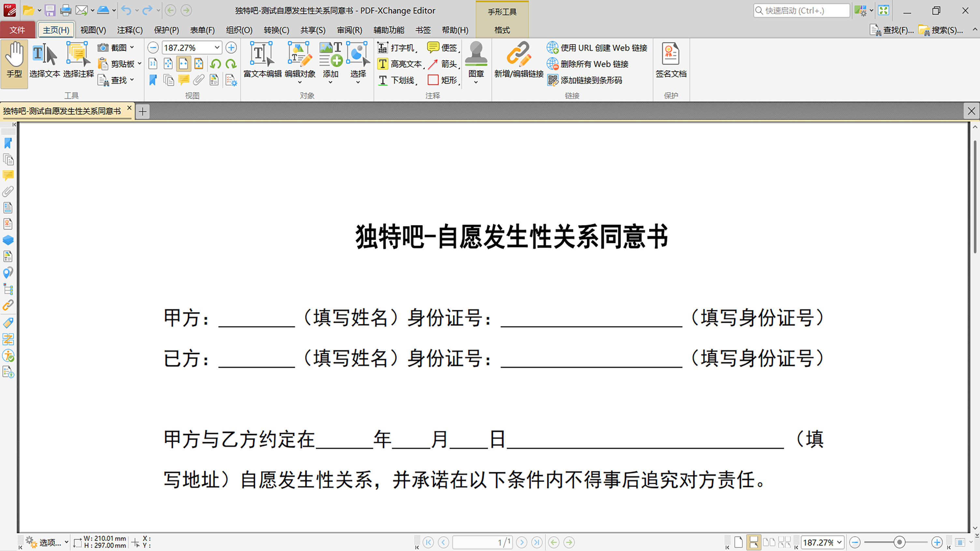
Task: Click the Find (查找(F)...) button at top right
Action: click(892, 30)
